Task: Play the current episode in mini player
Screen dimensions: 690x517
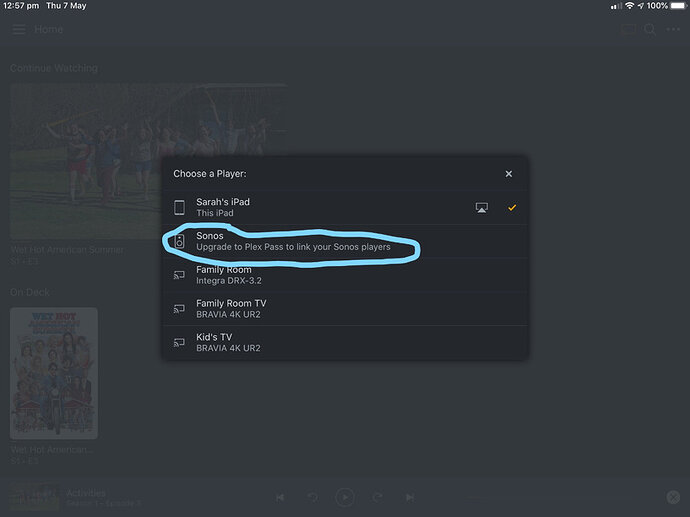Action: [x=345, y=497]
